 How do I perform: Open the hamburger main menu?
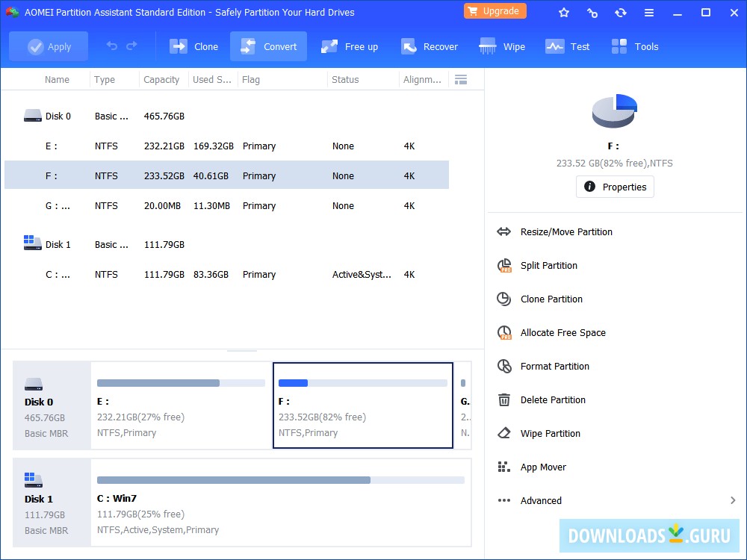(x=649, y=12)
